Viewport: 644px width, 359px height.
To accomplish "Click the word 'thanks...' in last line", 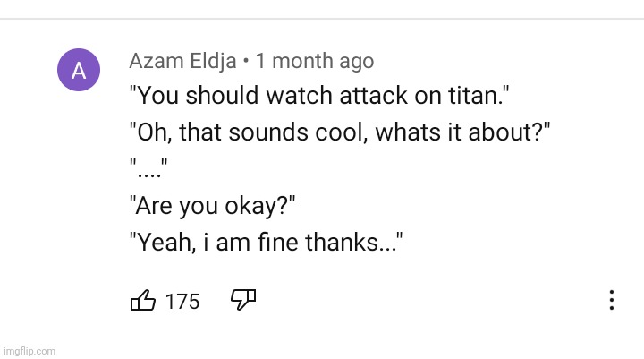I will click(x=351, y=242).
